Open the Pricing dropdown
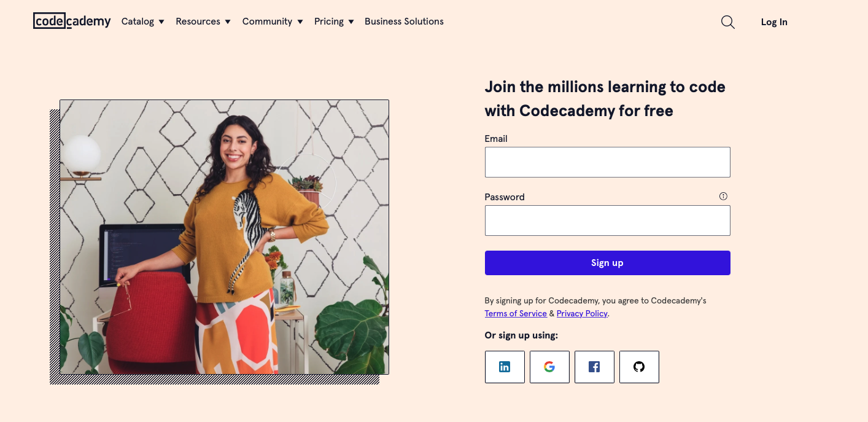868x422 pixels. (x=333, y=21)
